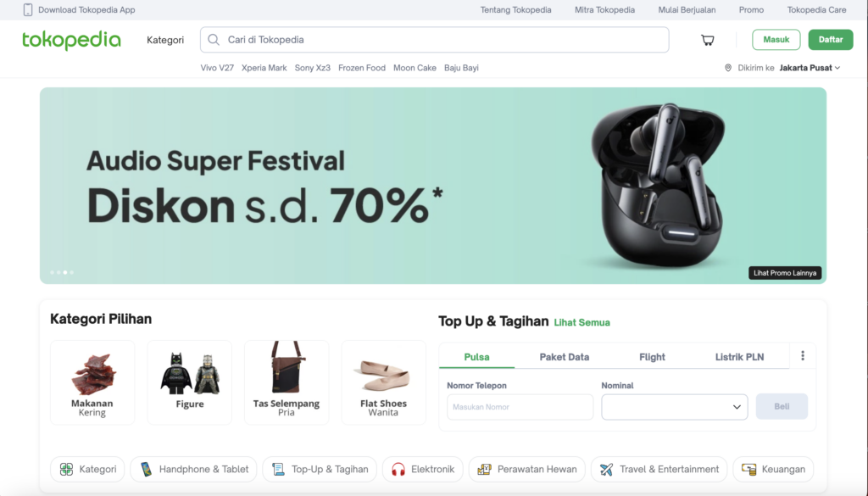
Task: Switch to the Paket Data tab
Action: click(x=565, y=356)
